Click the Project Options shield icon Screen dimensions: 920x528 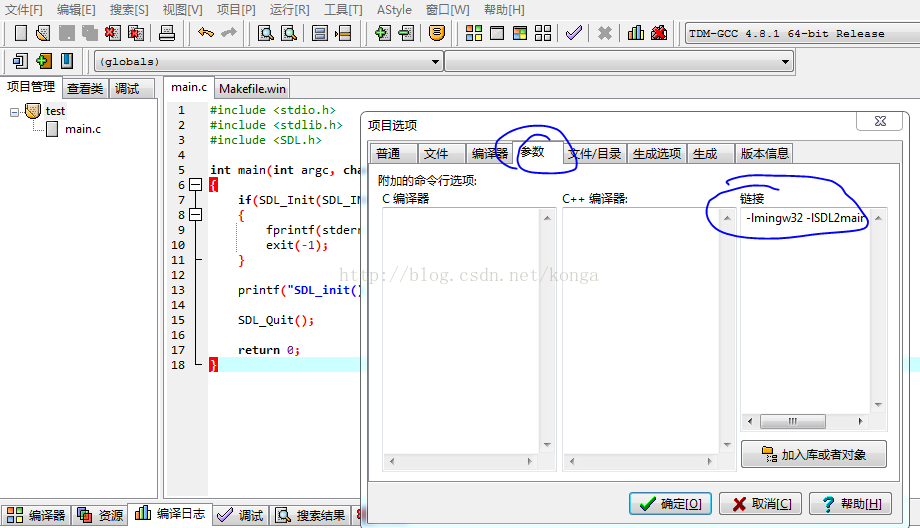[437, 33]
